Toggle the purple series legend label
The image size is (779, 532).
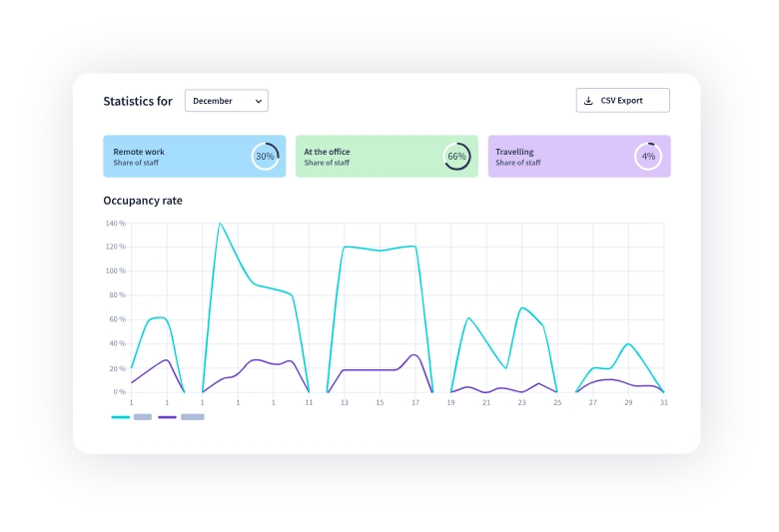(x=193, y=417)
